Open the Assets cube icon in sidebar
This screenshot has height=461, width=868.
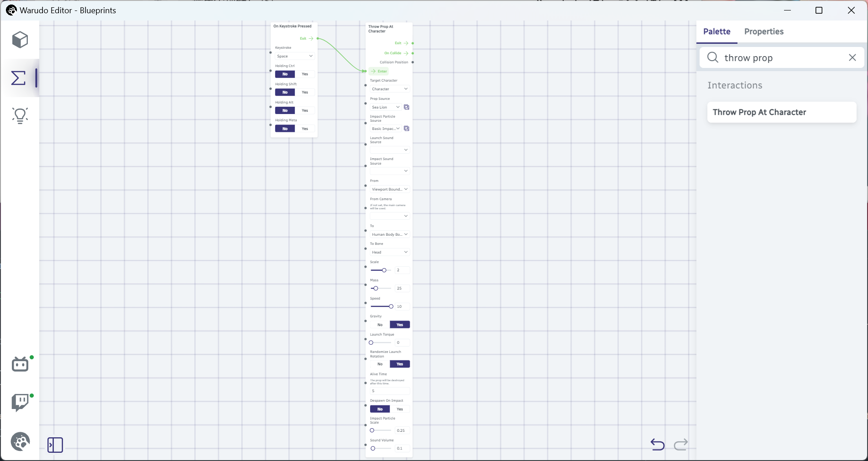point(20,40)
